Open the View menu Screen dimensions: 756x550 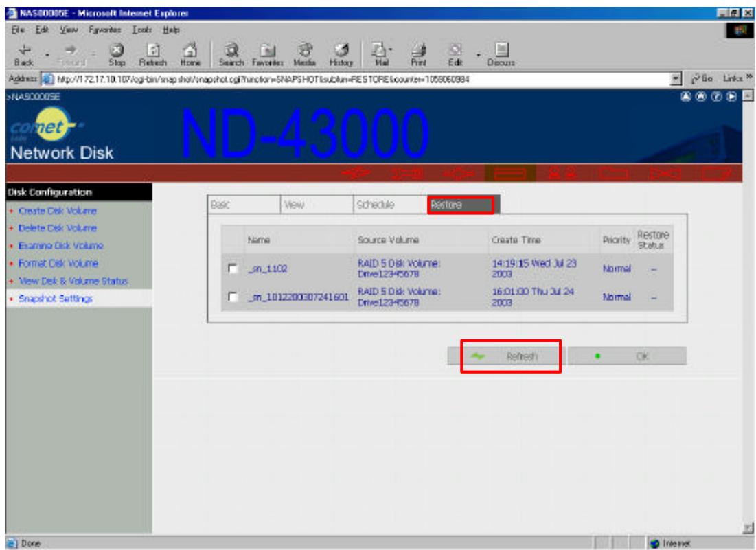tap(69, 30)
